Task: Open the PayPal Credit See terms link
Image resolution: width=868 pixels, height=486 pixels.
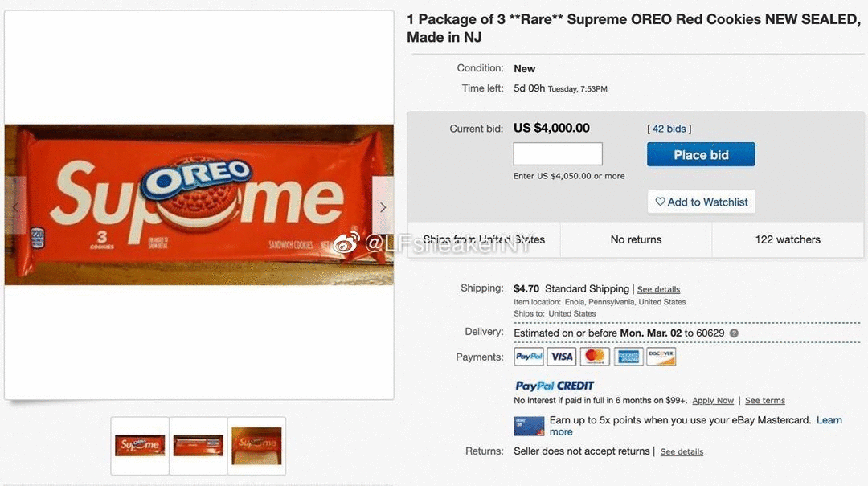Action: coord(764,401)
